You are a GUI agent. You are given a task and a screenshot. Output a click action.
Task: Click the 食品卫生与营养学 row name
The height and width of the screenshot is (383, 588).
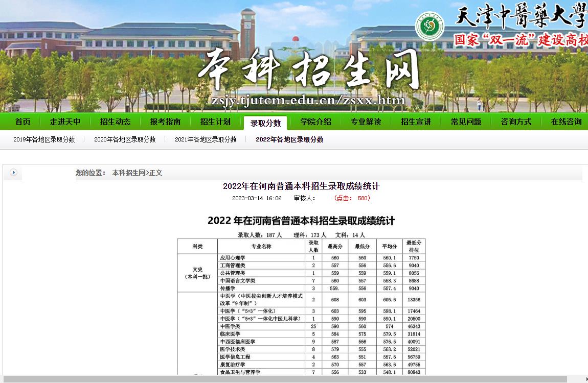pyautogui.click(x=240, y=372)
